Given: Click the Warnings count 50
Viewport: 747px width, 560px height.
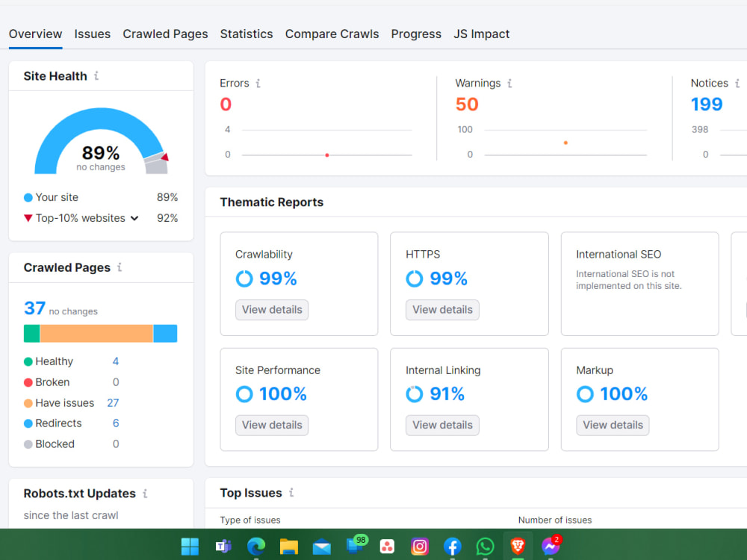Looking at the screenshot, I should click(x=467, y=105).
